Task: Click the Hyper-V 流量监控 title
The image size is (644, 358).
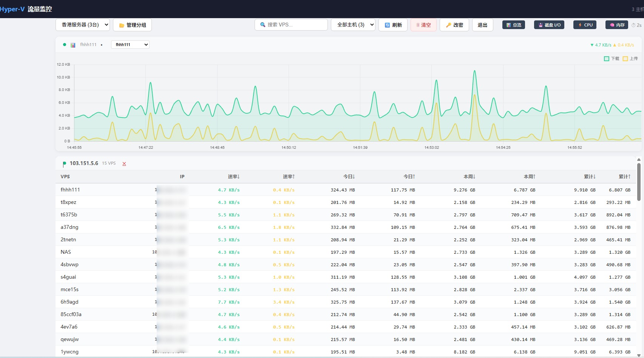Action: (x=26, y=9)
